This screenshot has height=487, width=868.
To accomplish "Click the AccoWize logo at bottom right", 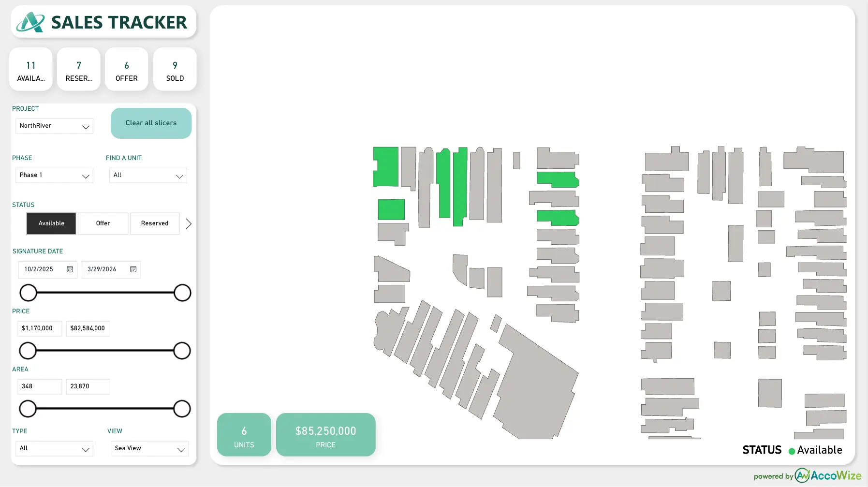I will (x=827, y=475).
